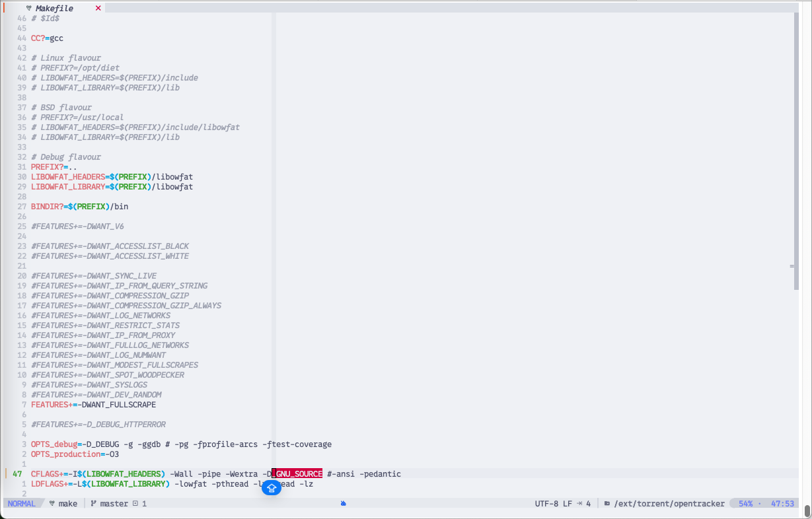Click line number 47 in the gutter
This screenshot has width=812, height=519.
(16, 473)
